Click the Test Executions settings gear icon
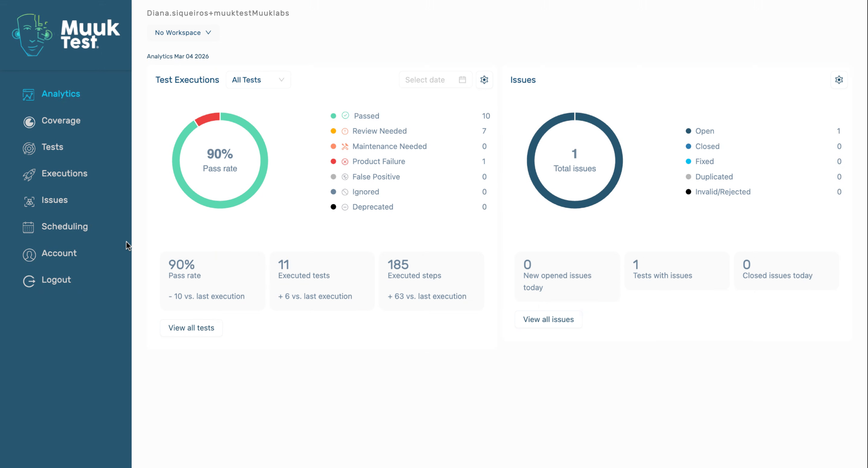The height and width of the screenshot is (468, 868). tap(485, 80)
